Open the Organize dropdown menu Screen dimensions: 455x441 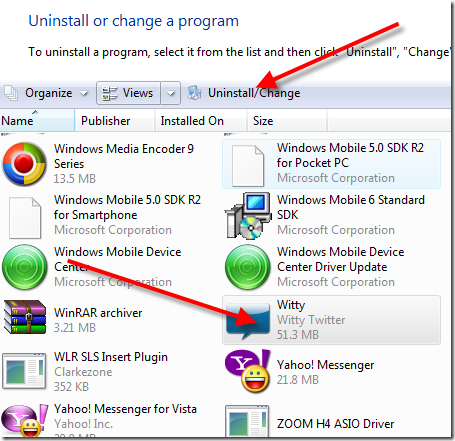45,93
